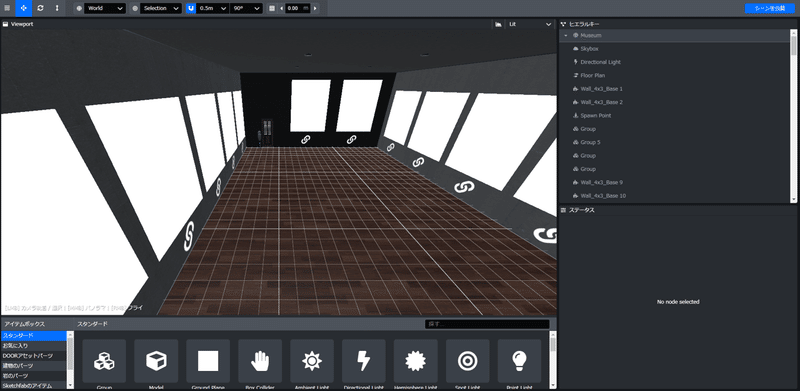Click the hierarchy scrollbar down arrow

point(793,200)
